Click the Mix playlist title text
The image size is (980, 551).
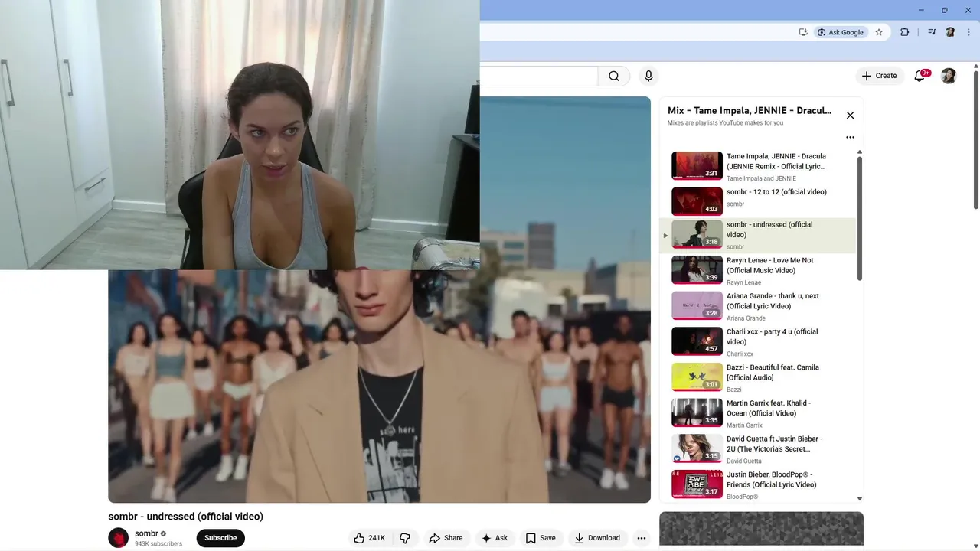click(x=750, y=110)
